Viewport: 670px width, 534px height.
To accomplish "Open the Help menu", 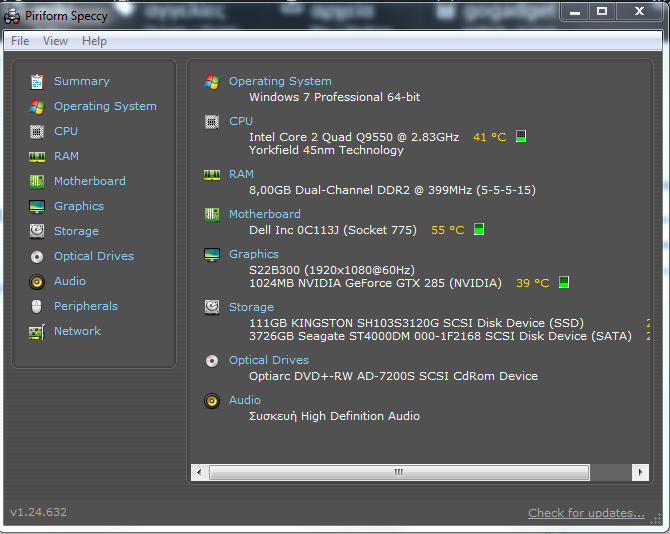I will click(x=94, y=41).
